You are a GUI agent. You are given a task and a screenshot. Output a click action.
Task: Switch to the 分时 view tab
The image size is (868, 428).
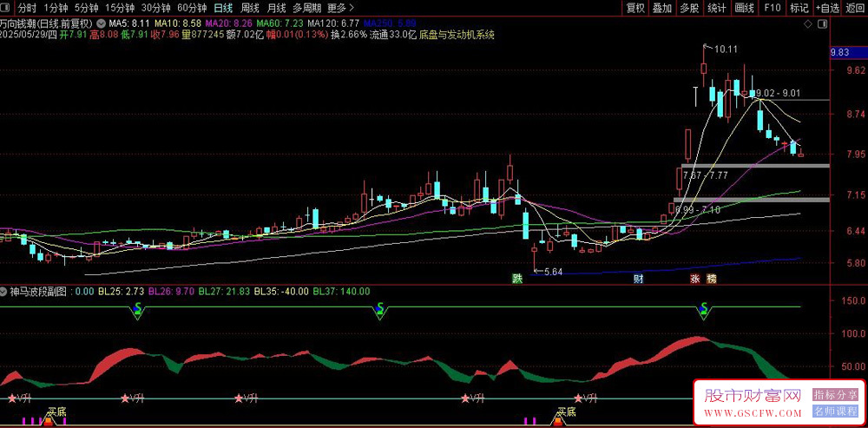click(x=27, y=8)
